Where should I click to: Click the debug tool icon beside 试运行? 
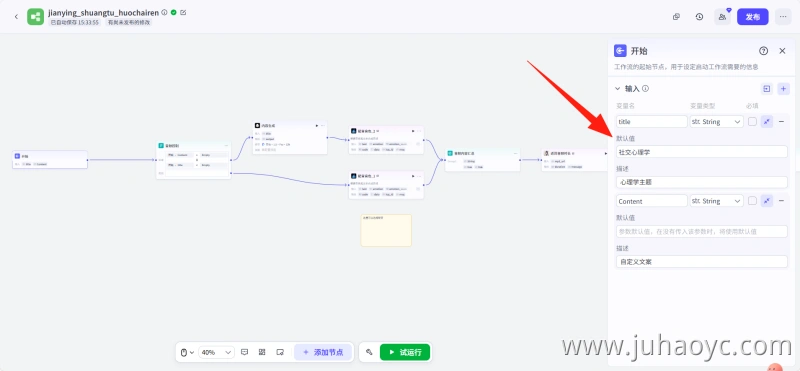coord(369,352)
